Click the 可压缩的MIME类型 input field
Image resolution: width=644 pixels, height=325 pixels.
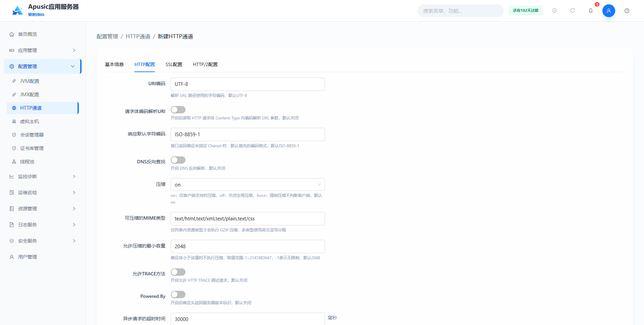coord(248,219)
